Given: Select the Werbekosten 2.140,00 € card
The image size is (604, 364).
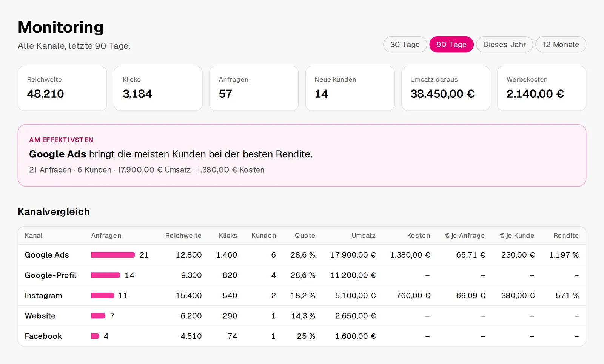Looking at the screenshot, I should click(x=542, y=88).
